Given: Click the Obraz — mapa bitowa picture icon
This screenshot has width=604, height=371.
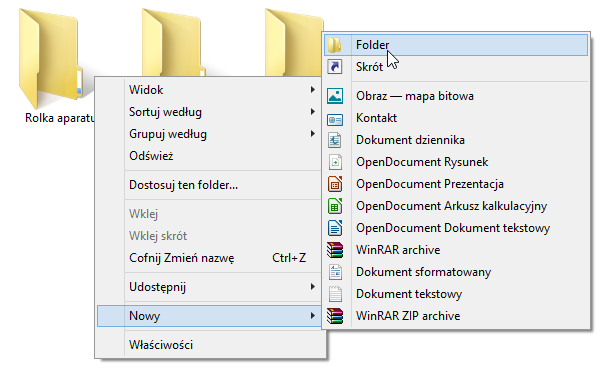Looking at the screenshot, I should (x=335, y=96).
